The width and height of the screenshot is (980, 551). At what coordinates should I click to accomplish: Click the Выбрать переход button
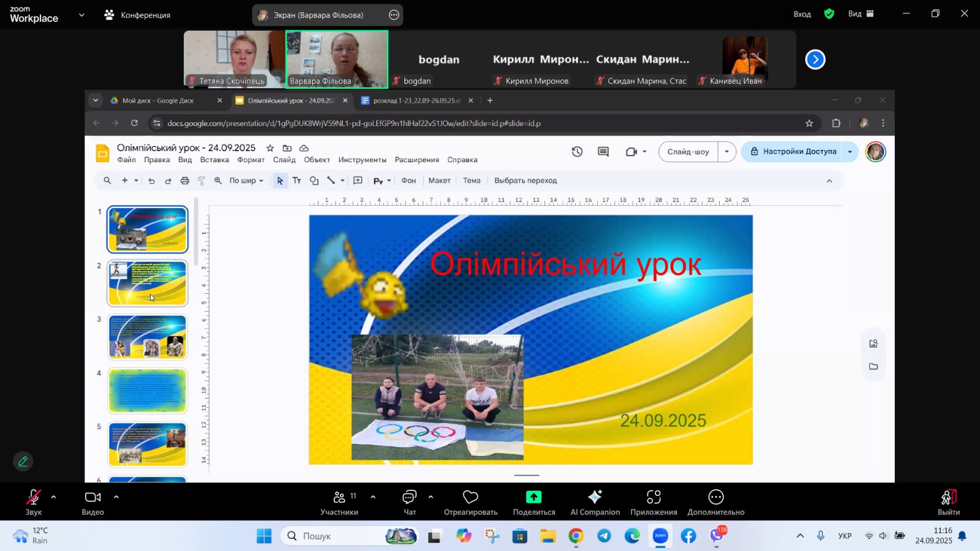pyautogui.click(x=526, y=181)
